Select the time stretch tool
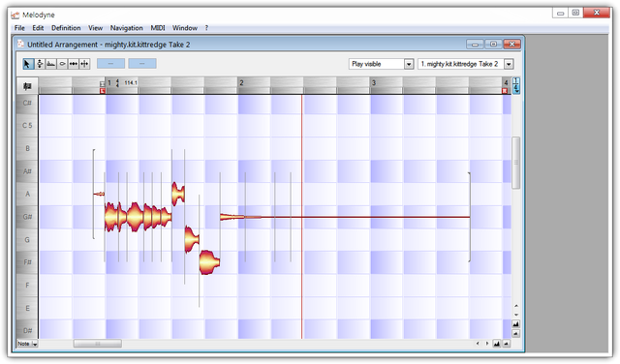The image size is (620, 364). pyautogui.click(x=74, y=64)
